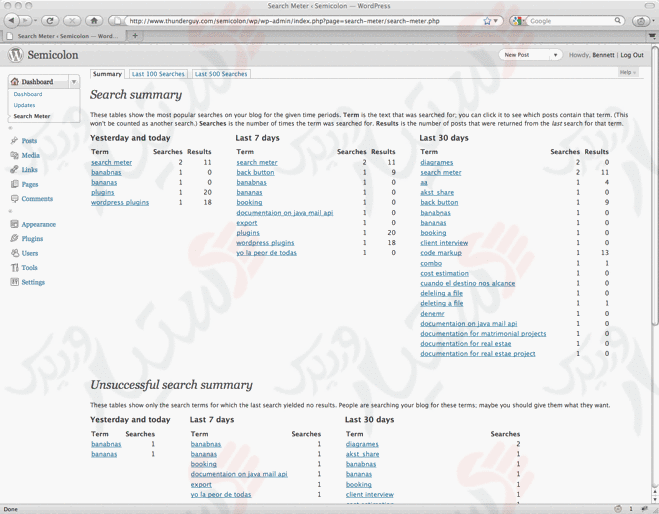Image resolution: width=659 pixels, height=514 pixels.
Task: Select Search Meter in Dashboard submenu
Action: point(32,116)
